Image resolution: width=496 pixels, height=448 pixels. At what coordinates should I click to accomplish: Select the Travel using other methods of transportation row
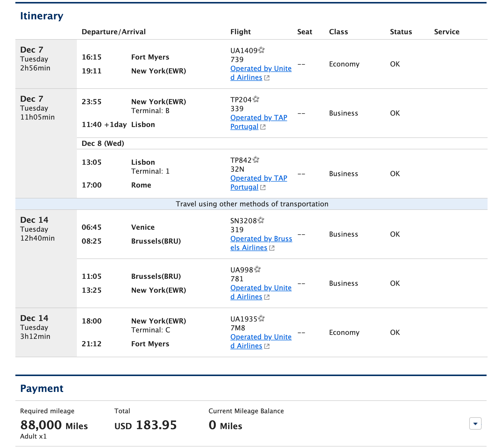tap(252, 204)
